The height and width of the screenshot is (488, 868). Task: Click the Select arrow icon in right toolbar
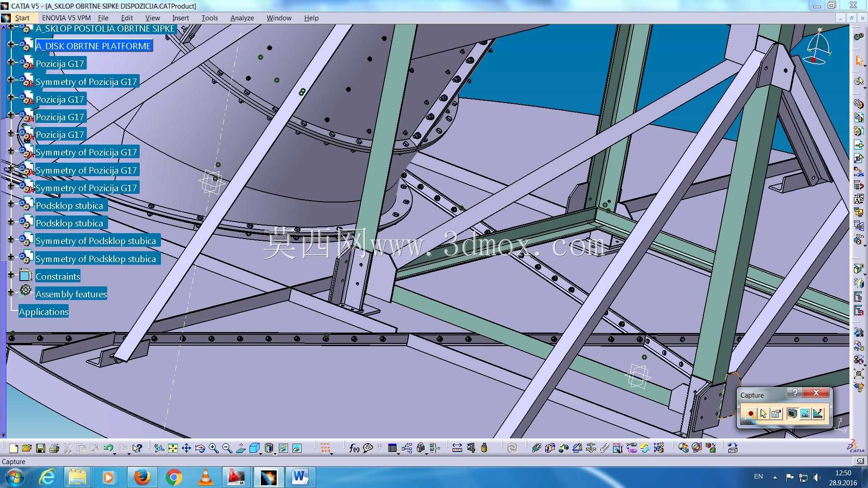pos(859,60)
